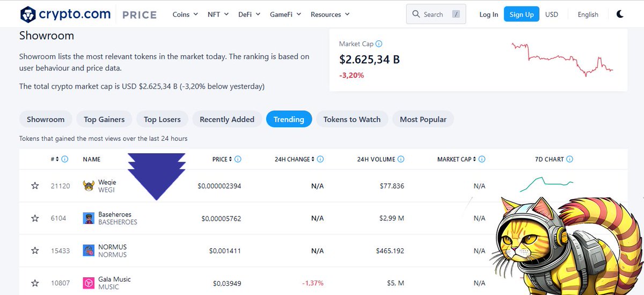Open the Wegie token name link

point(107,182)
